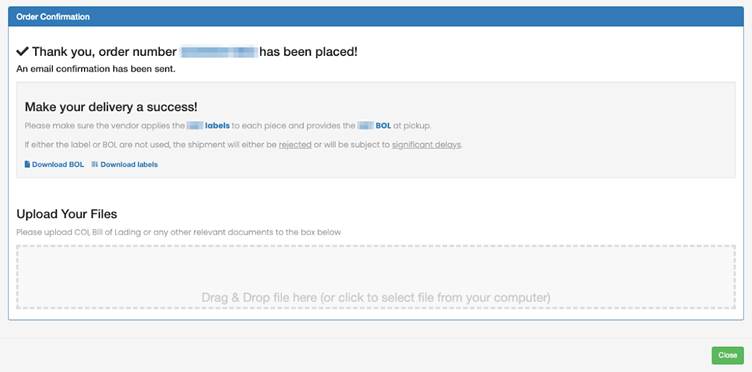Open the Download labels link
The height and width of the screenshot is (372, 752).
click(x=125, y=164)
